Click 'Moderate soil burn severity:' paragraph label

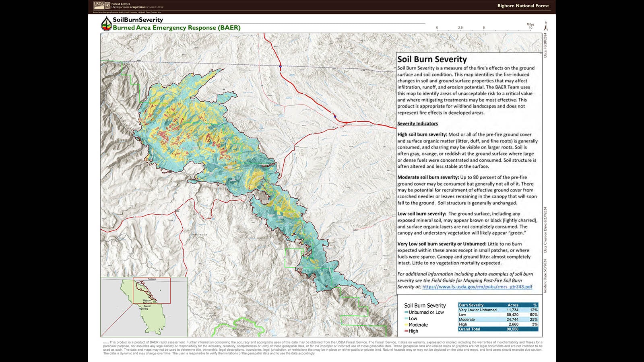pos(428,177)
